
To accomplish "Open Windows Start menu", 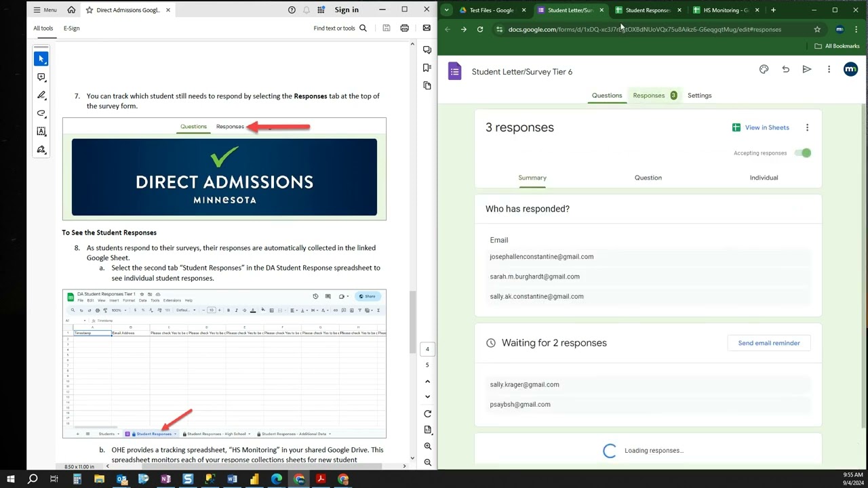I will point(10,479).
